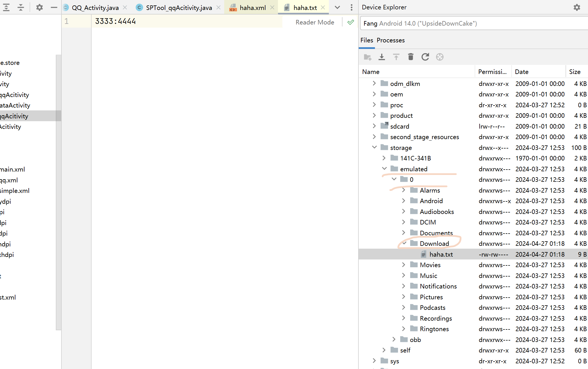Switch to SPTool_qqAcitivity.java tab
The height and width of the screenshot is (369, 588).
[179, 8]
